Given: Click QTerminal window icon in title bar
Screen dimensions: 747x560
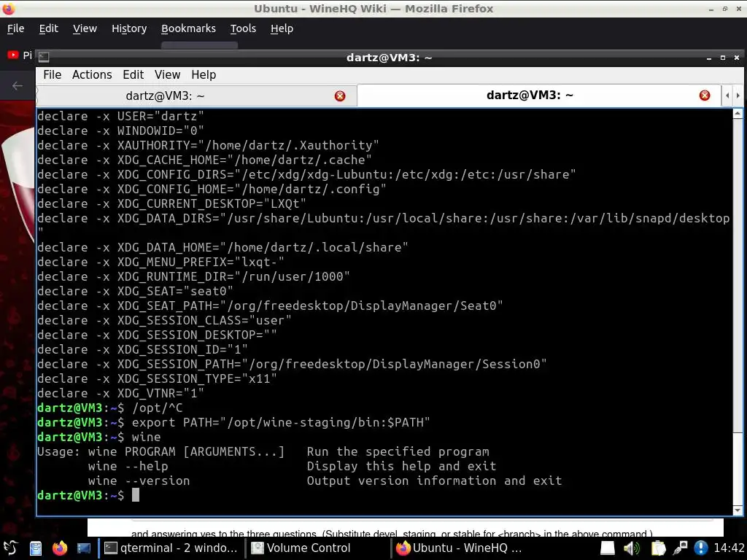Looking at the screenshot, I should click(x=44, y=57).
